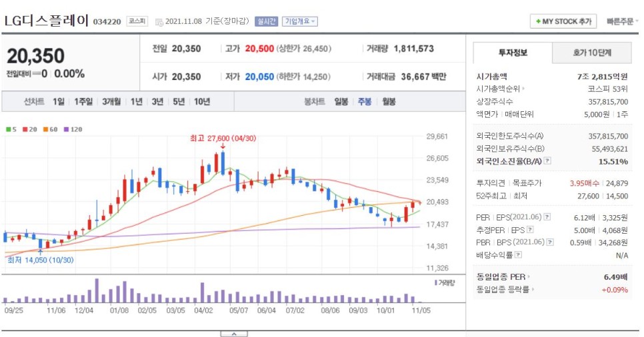Screen dimensions: 644x337
Task: Select the 주봉 candlestick chart
Action: [x=364, y=101]
